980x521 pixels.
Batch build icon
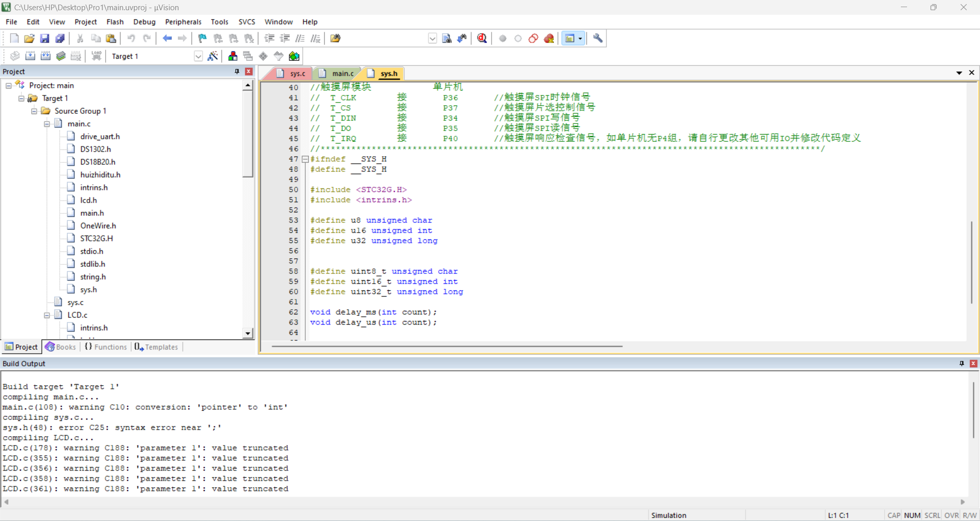point(61,56)
